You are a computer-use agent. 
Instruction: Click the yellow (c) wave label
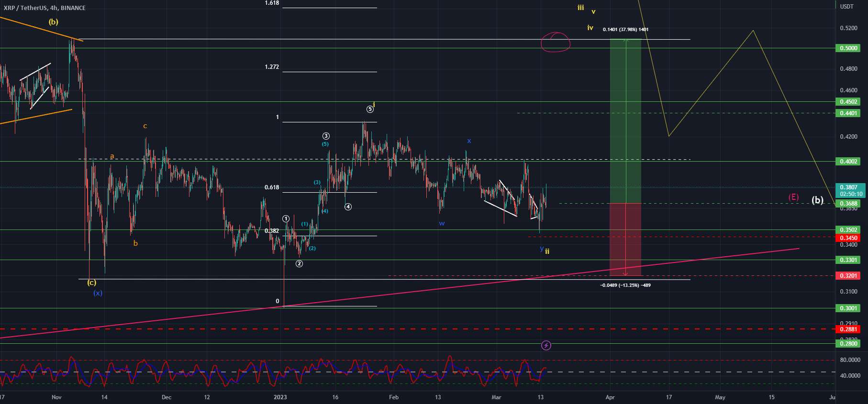(91, 283)
